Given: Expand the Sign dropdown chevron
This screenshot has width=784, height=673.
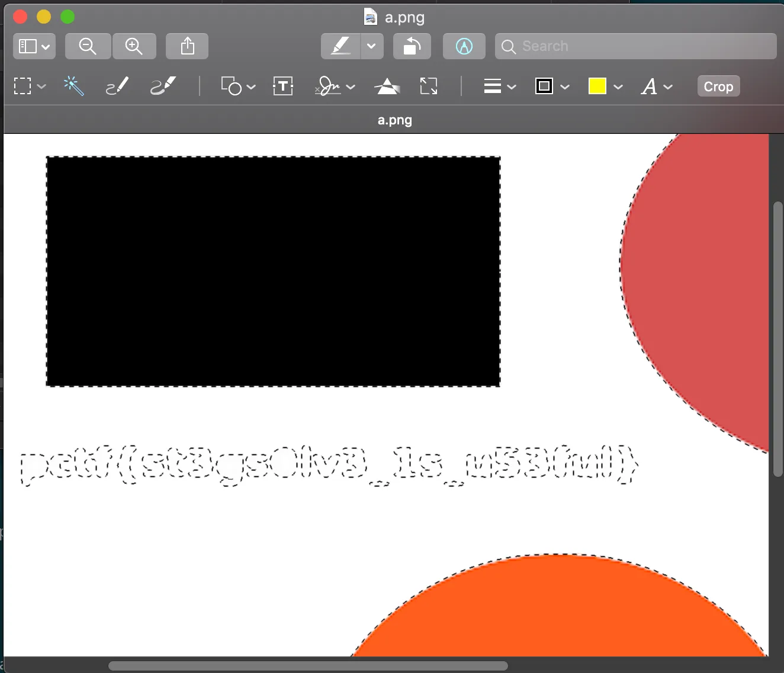Looking at the screenshot, I should 351,86.
